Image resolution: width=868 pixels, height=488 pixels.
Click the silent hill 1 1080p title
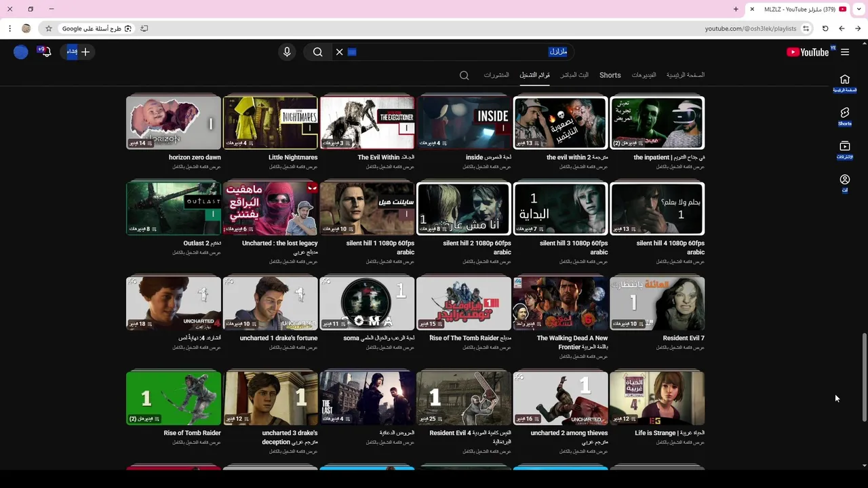tap(380, 247)
